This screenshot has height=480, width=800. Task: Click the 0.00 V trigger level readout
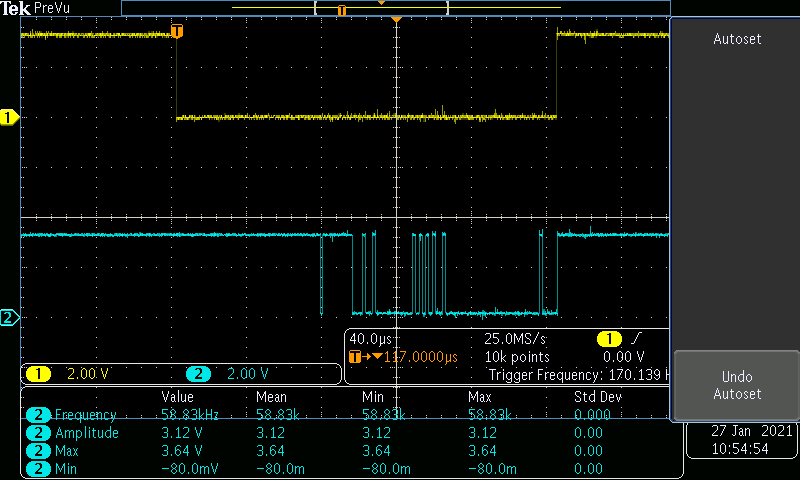click(x=623, y=357)
